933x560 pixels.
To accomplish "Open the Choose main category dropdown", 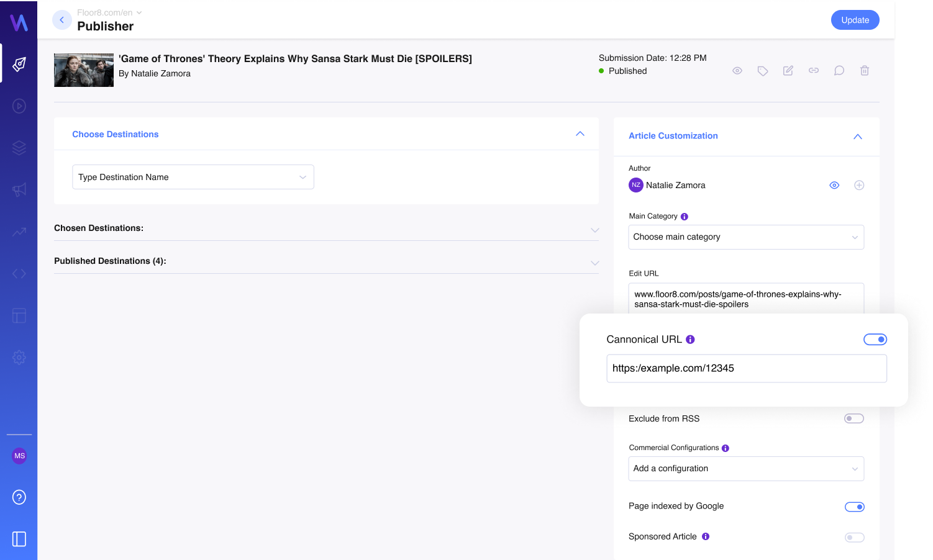I will point(746,237).
